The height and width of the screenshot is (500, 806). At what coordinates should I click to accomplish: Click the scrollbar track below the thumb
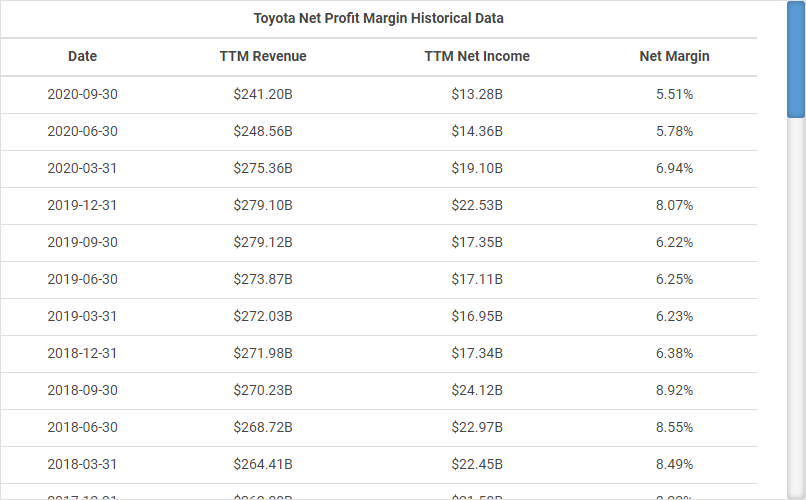tap(796, 300)
